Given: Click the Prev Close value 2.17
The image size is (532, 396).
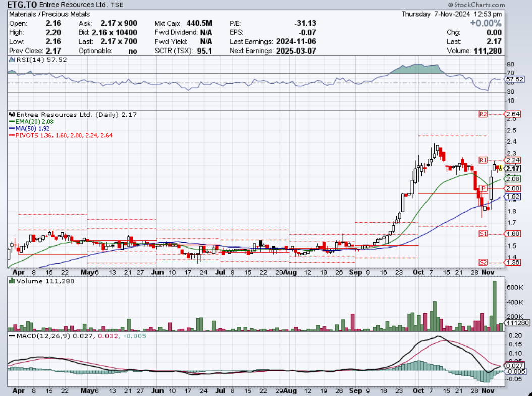Looking at the screenshot, I should tap(54, 51).
